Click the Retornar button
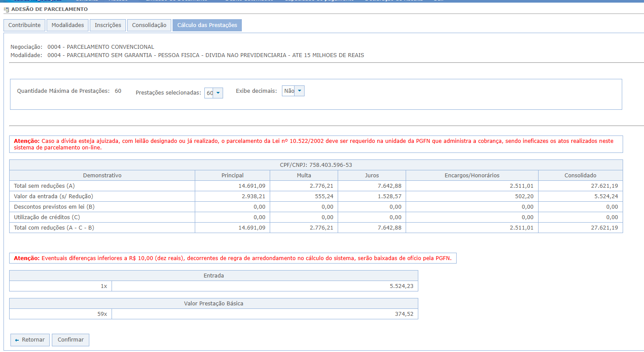The height and width of the screenshot is (352, 644). [x=30, y=340]
